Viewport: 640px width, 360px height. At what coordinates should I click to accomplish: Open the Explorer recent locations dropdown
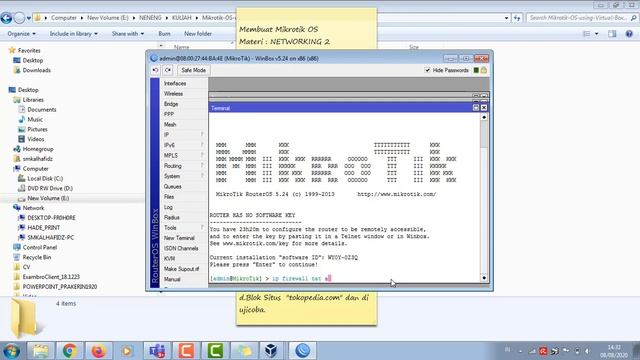click(x=29, y=18)
